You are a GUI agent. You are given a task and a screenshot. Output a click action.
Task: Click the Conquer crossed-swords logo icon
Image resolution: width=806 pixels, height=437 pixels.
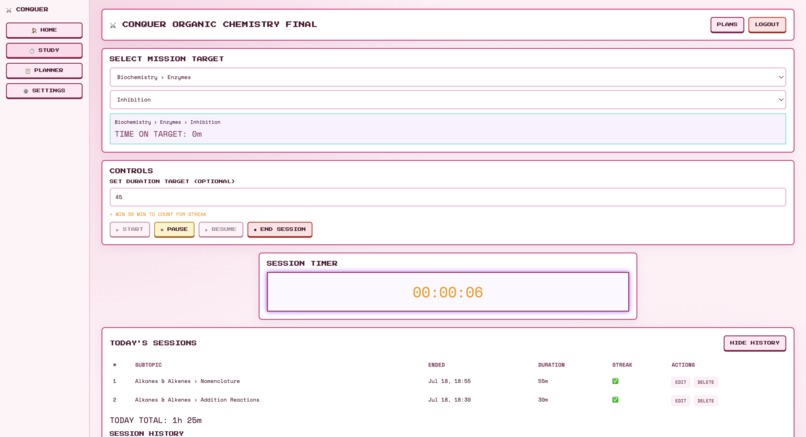point(9,10)
